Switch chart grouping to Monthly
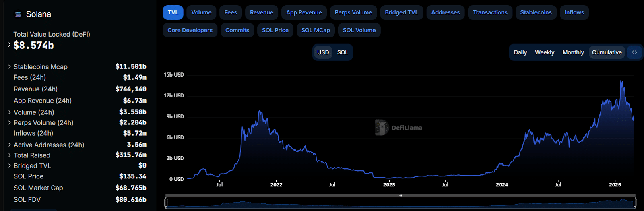644x211 pixels. [x=573, y=52]
